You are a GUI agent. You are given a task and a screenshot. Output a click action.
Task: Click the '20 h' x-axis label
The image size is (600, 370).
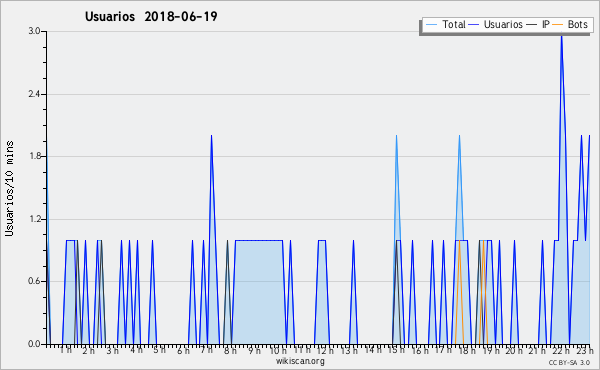514,350
